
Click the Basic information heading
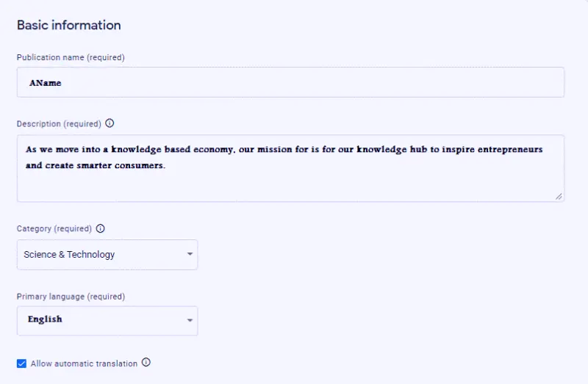[x=69, y=25]
